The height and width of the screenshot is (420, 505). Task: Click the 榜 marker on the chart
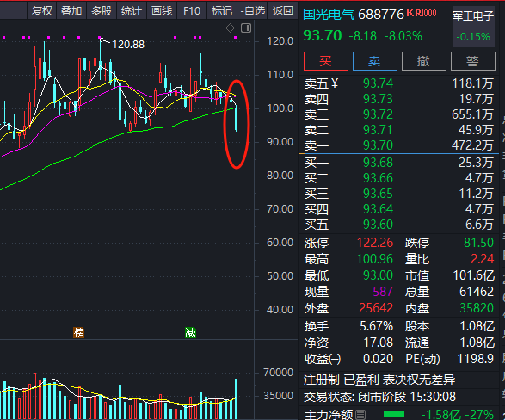pos(78,332)
